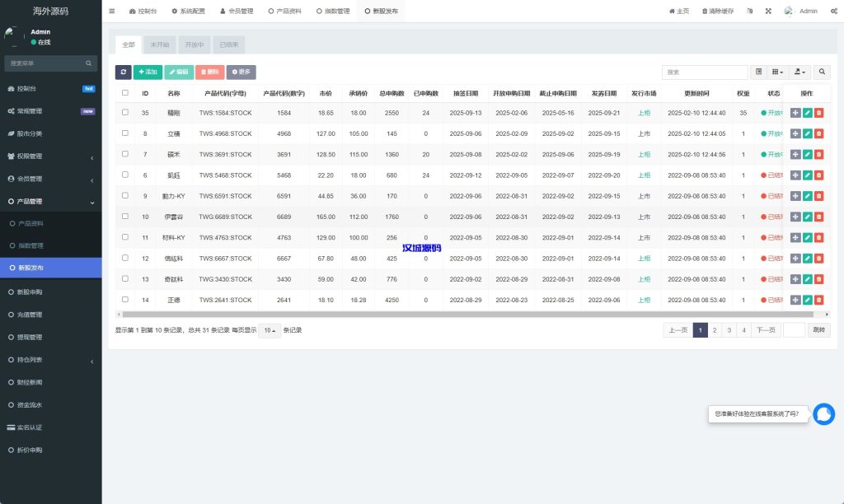Open the settings gears icon at top right

coord(833,12)
